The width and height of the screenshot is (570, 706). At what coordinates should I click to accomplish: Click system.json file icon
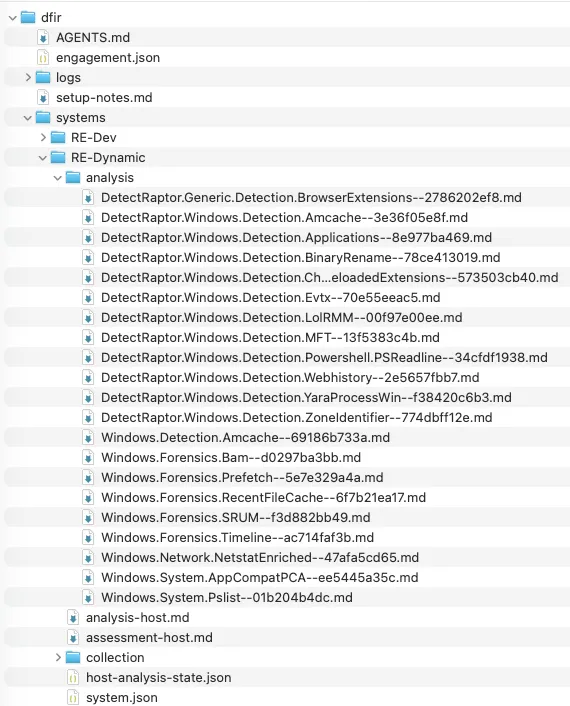point(73,697)
